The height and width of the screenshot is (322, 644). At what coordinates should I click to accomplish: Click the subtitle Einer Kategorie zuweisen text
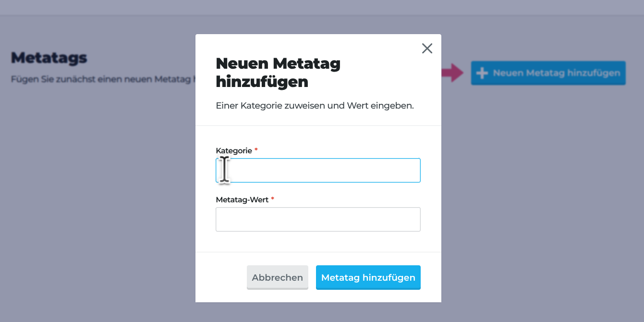click(315, 106)
